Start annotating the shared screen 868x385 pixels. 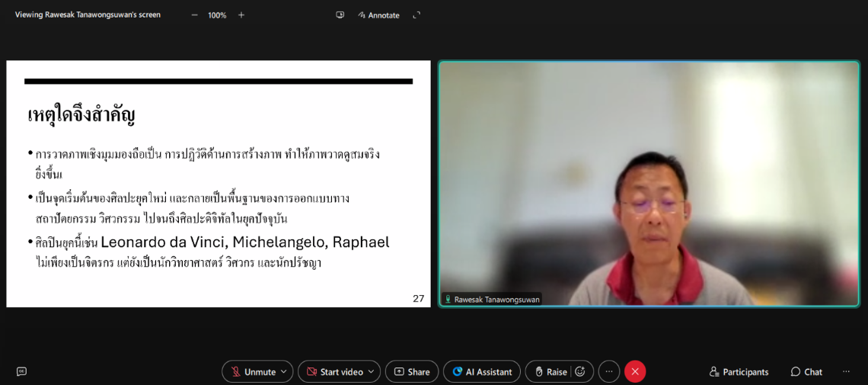point(378,15)
